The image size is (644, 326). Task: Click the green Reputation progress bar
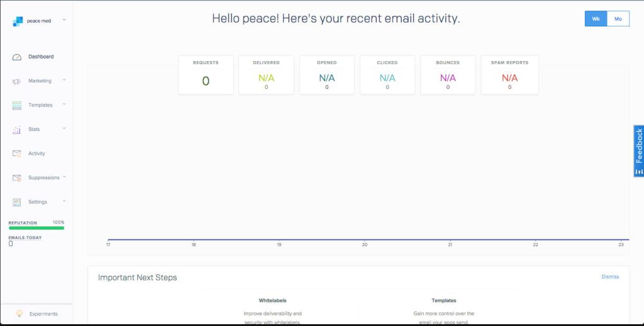[x=36, y=228]
